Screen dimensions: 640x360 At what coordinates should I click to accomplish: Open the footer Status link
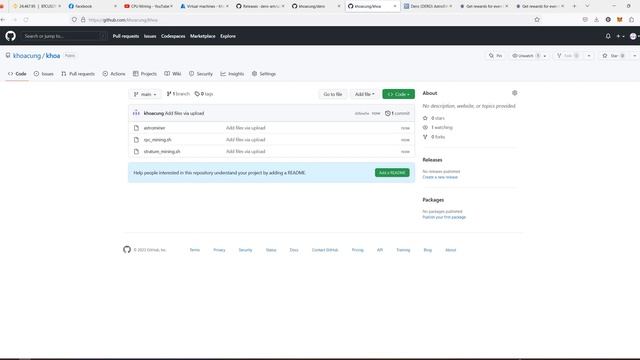(271, 250)
